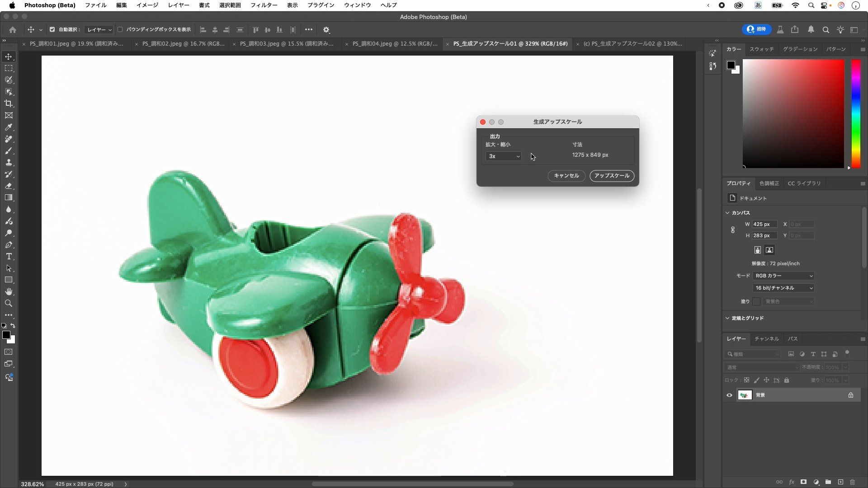Open the フィルター menu
The width and height of the screenshot is (868, 488).
[x=264, y=5]
